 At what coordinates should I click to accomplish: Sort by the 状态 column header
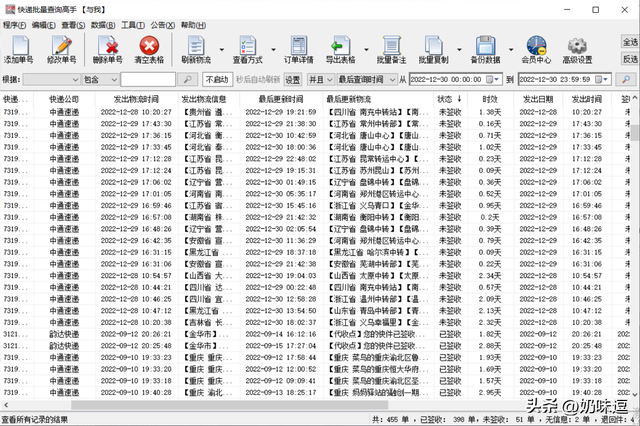pyautogui.click(x=450, y=99)
